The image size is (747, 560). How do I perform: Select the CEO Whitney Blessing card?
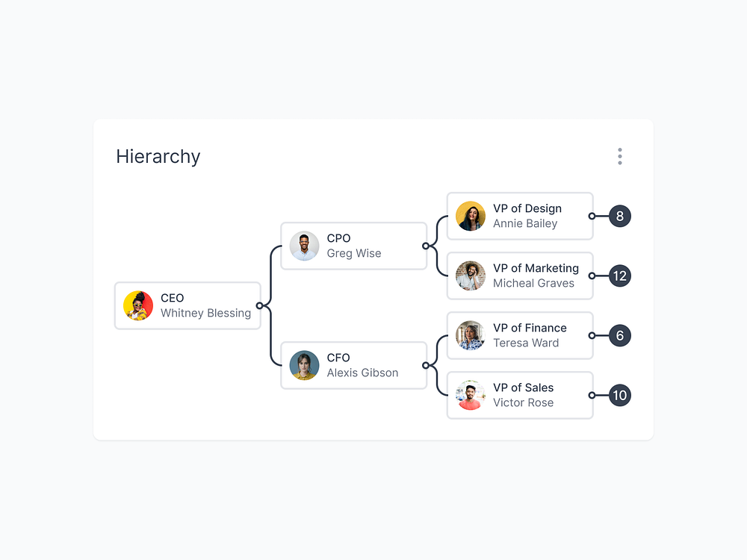coord(187,305)
